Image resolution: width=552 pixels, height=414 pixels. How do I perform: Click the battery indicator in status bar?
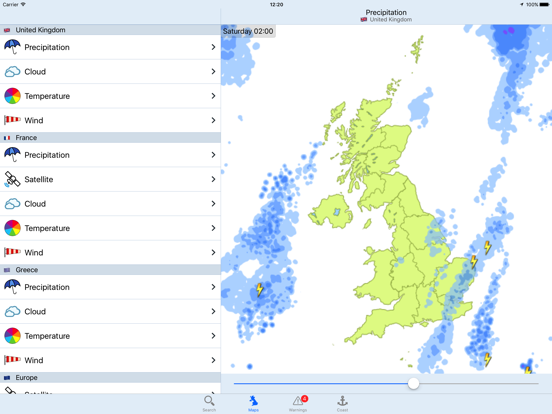pyautogui.click(x=544, y=5)
